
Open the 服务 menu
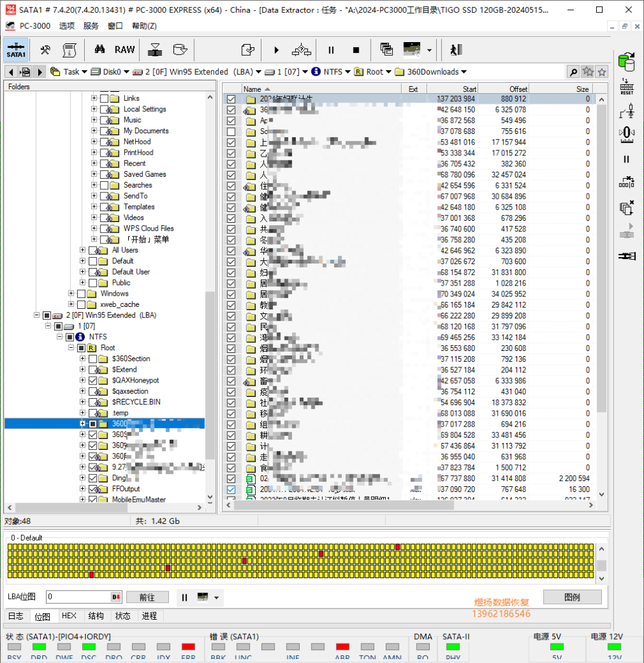[91, 26]
